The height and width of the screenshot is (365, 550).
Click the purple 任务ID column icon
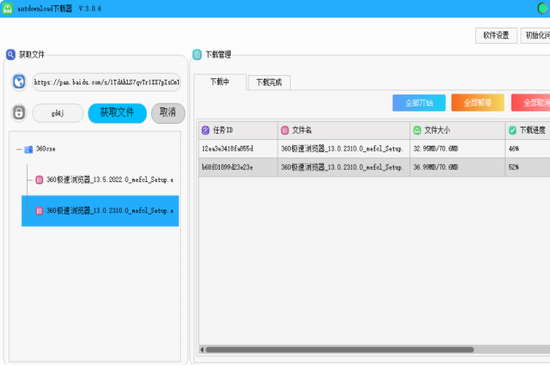coord(206,130)
